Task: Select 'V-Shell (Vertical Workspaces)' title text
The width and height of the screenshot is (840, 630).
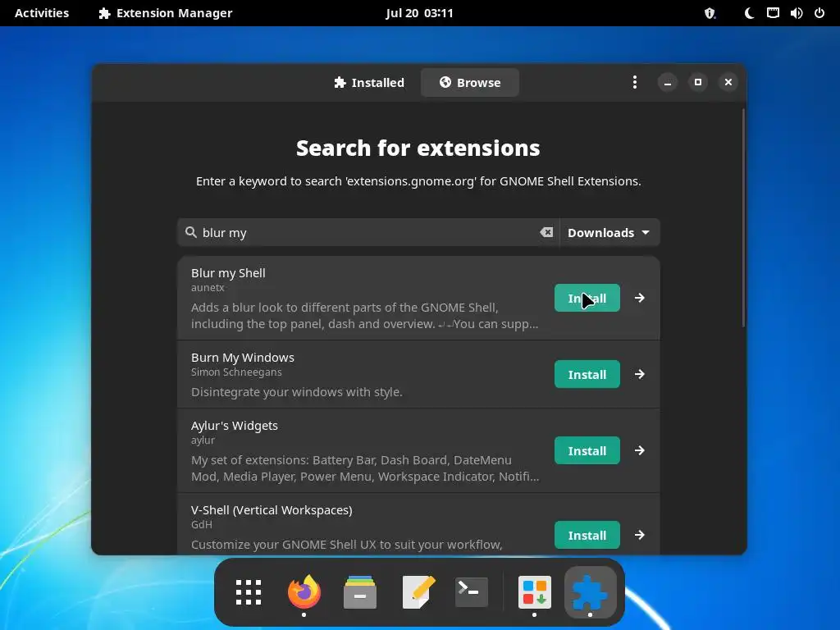Action: coord(272,510)
